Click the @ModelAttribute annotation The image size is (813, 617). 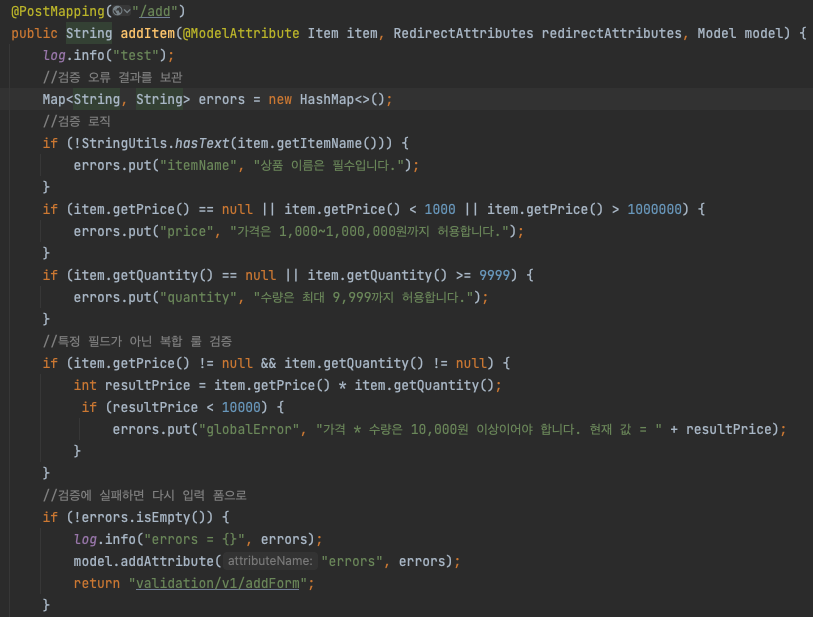[x=241, y=33]
